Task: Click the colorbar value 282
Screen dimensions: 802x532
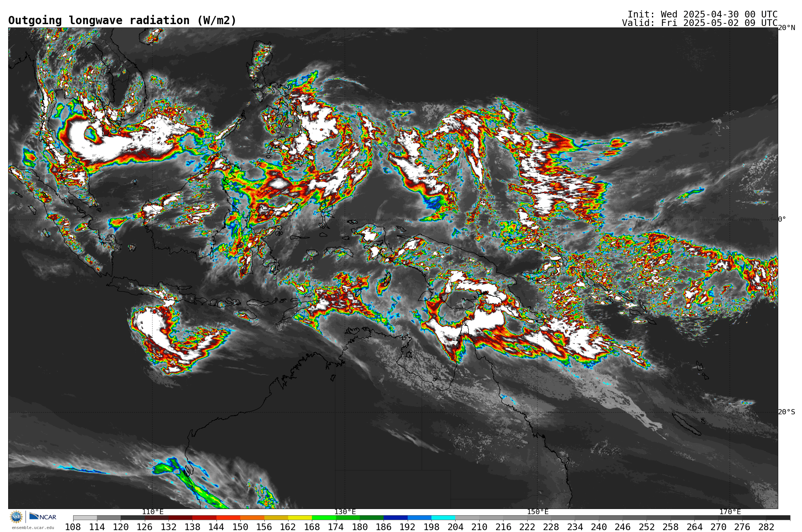Action: (766, 527)
